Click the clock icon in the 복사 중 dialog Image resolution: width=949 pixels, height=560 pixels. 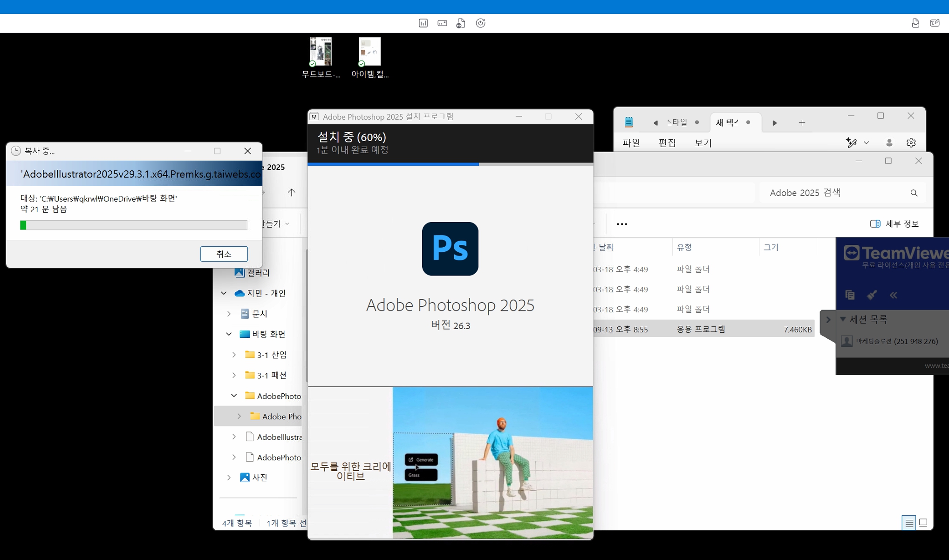pyautogui.click(x=16, y=151)
